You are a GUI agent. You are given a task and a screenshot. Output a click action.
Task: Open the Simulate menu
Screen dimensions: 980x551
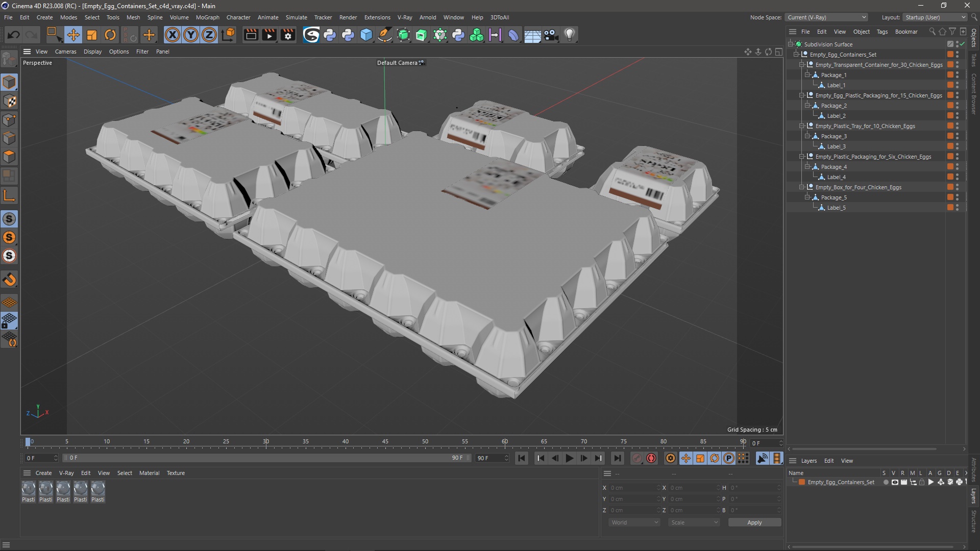point(296,17)
